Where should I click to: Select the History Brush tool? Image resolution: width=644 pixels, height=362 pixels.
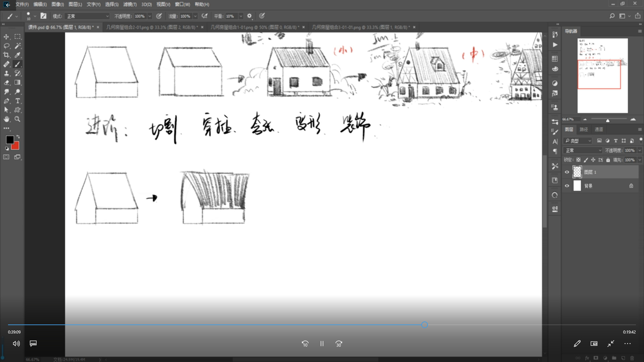[17, 73]
